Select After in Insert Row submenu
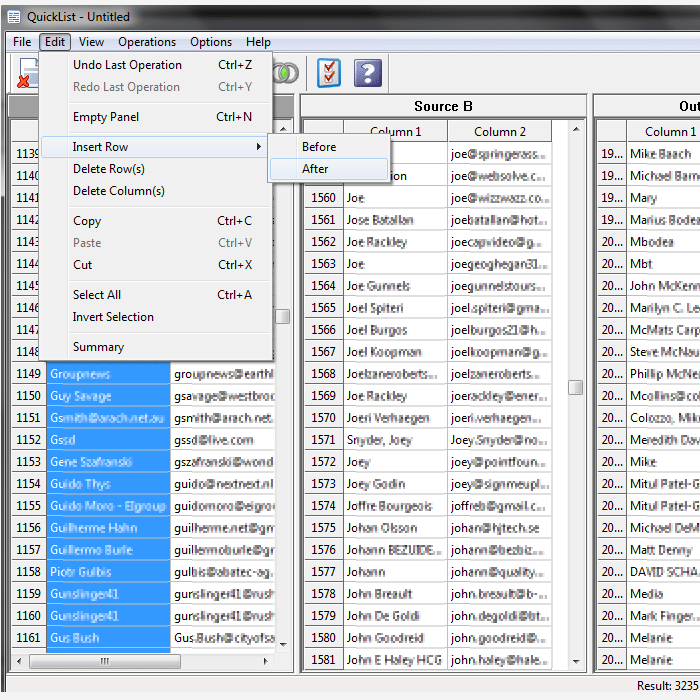Screen dimensions: 700x700 tap(329, 169)
